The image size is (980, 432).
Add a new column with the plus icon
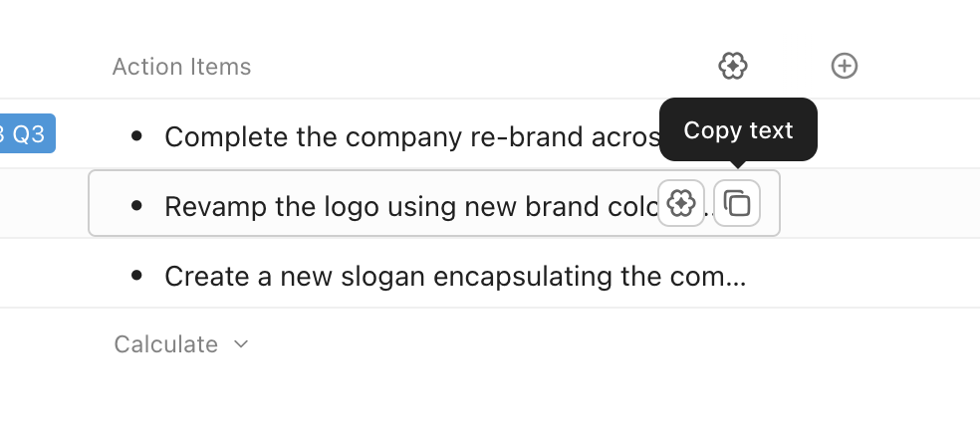coord(845,66)
